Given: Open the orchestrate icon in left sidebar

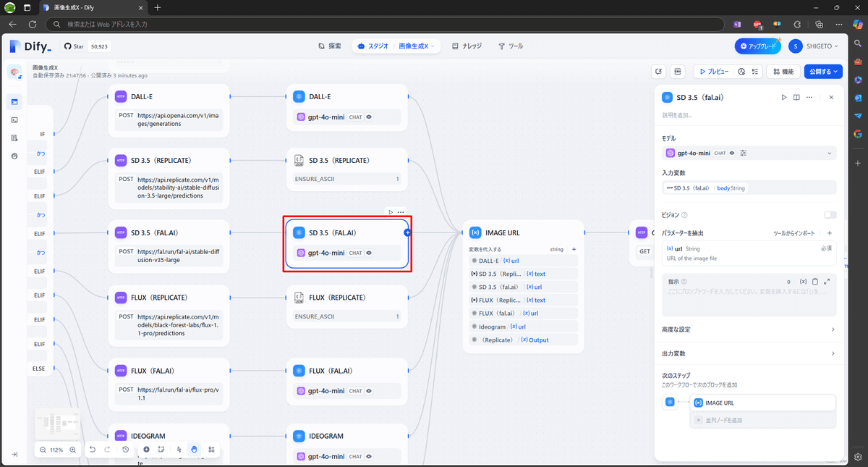Looking at the screenshot, I should pos(15,101).
